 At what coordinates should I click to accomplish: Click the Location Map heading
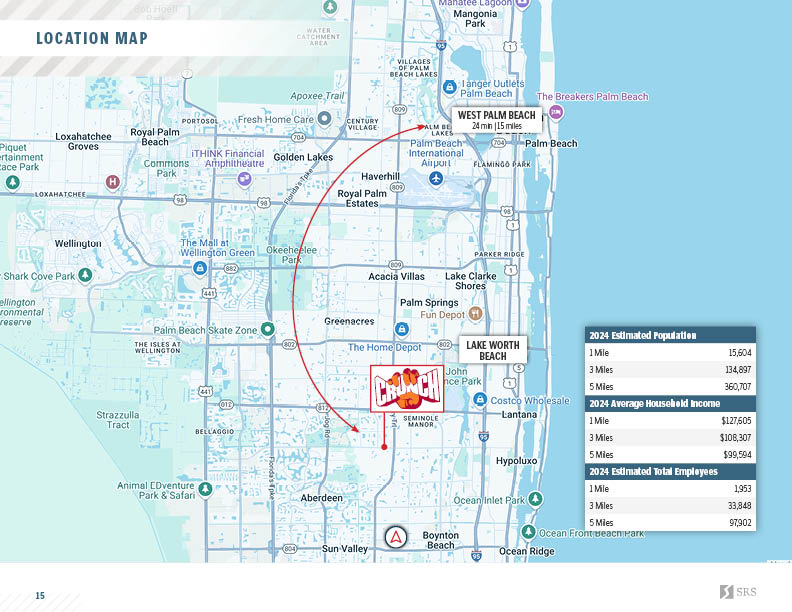coord(92,38)
